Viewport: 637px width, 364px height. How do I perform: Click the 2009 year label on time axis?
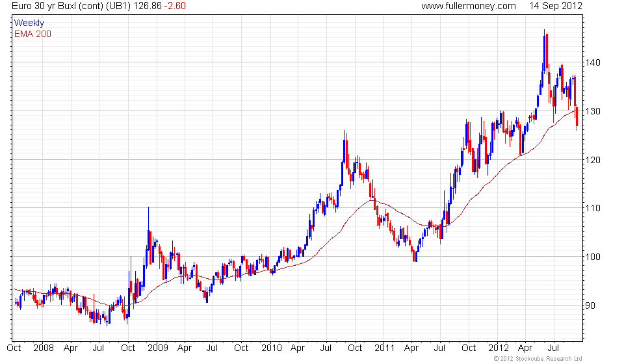[x=157, y=348]
